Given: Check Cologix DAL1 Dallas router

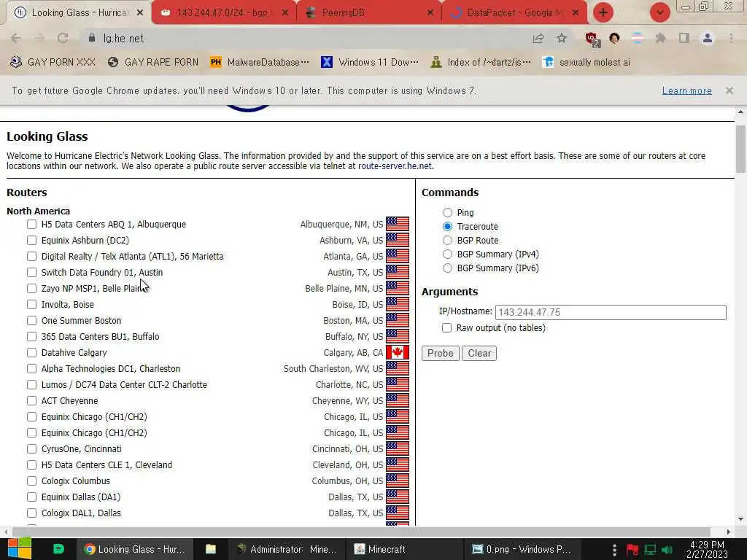Looking at the screenshot, I should [31, 513].
